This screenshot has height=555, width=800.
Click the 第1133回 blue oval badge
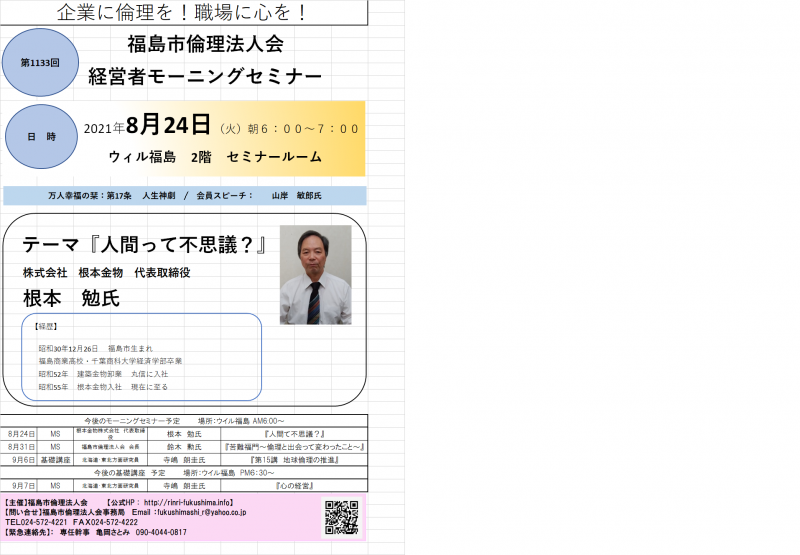pos(40,62)
